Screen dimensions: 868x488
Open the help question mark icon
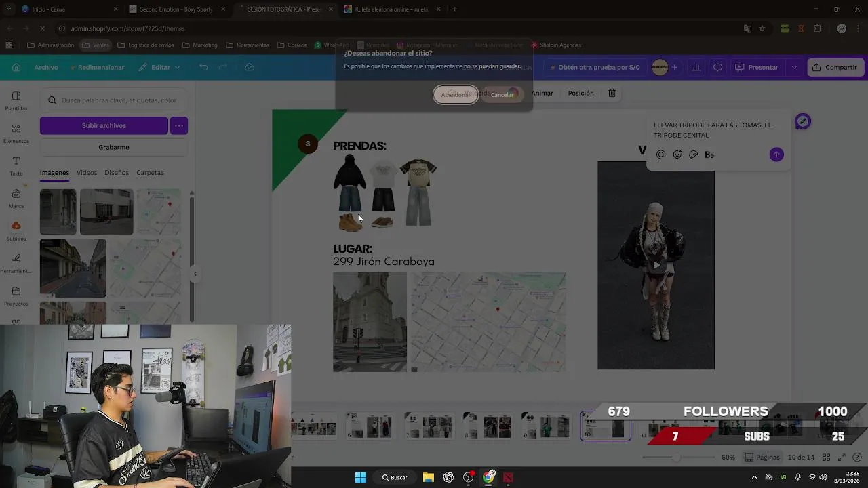(x=857, y=457)
